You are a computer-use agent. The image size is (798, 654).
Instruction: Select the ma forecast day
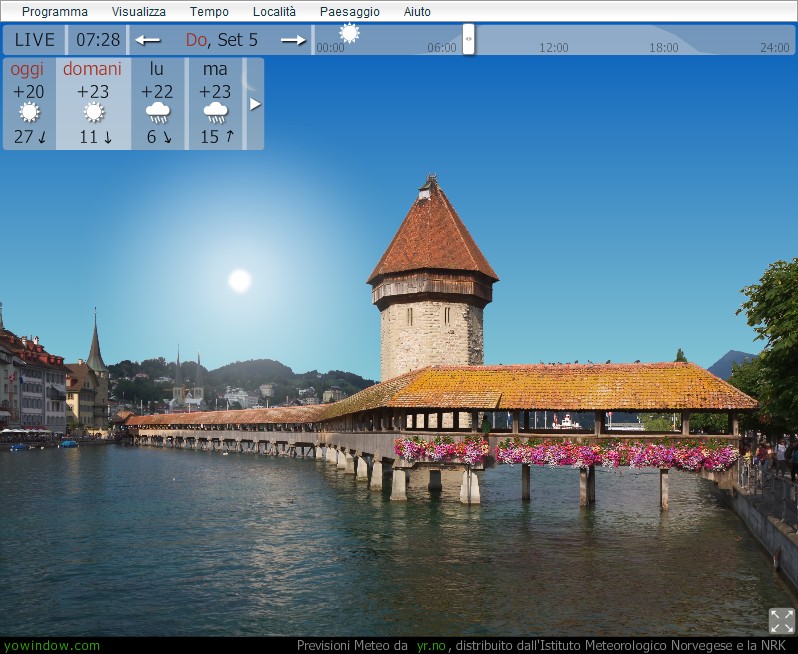[x=216, y=104]
